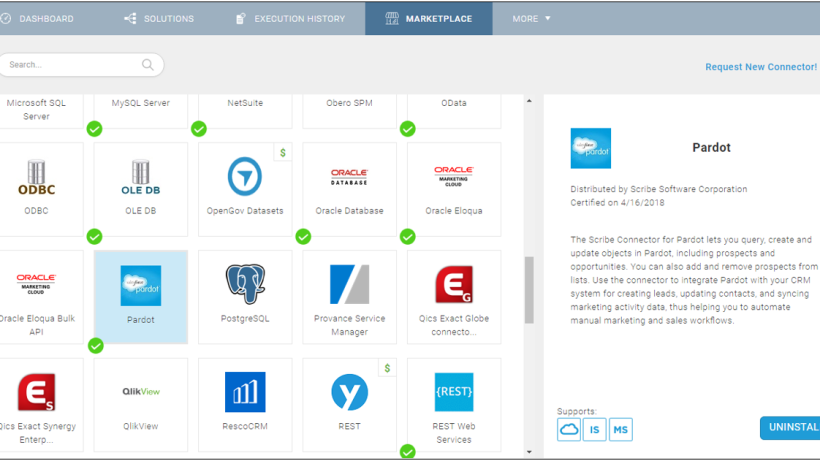The width and height of the screenshot is (820, 461).
Task: Click the Search input field
Action: pos(81,65)
